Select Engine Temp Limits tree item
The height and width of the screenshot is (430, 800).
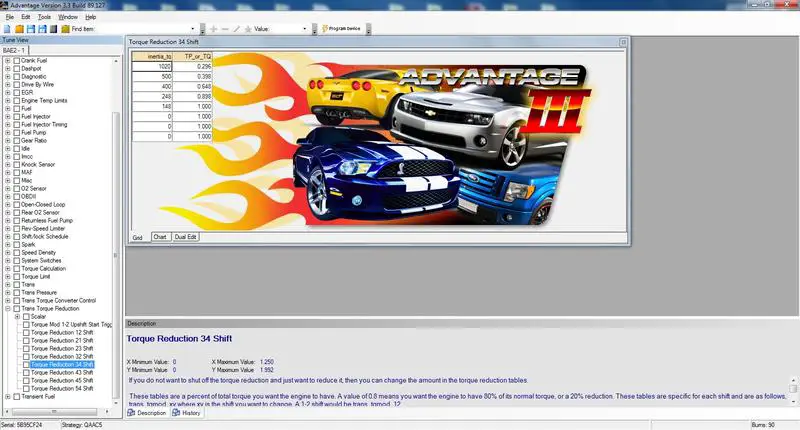coord(44,100)
